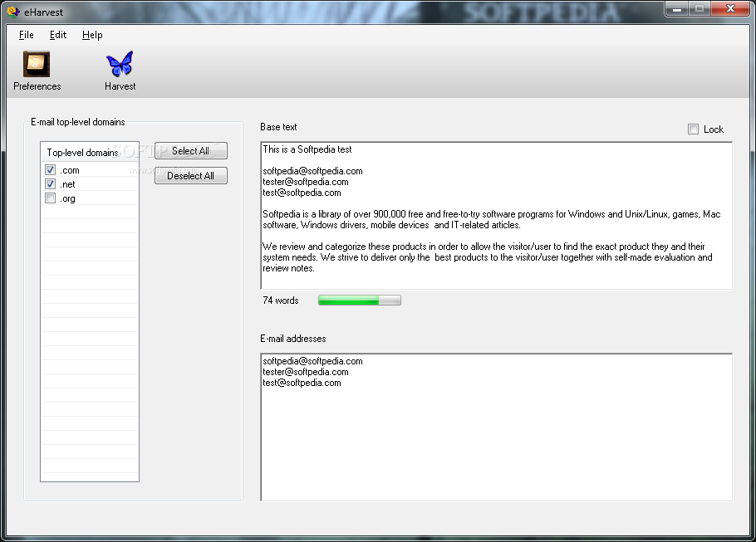Click the Select All button
This screenshot has height=542, width=756.
coord(190,151)
